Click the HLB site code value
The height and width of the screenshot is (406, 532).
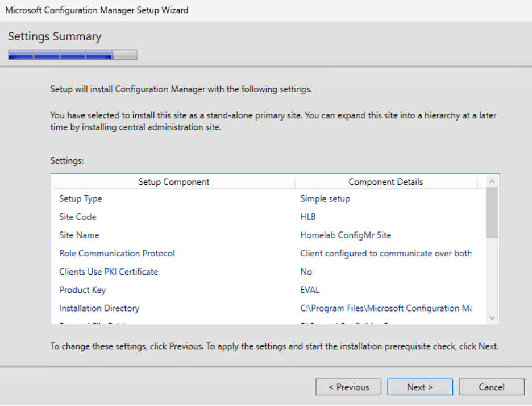(x=307, y=217)
